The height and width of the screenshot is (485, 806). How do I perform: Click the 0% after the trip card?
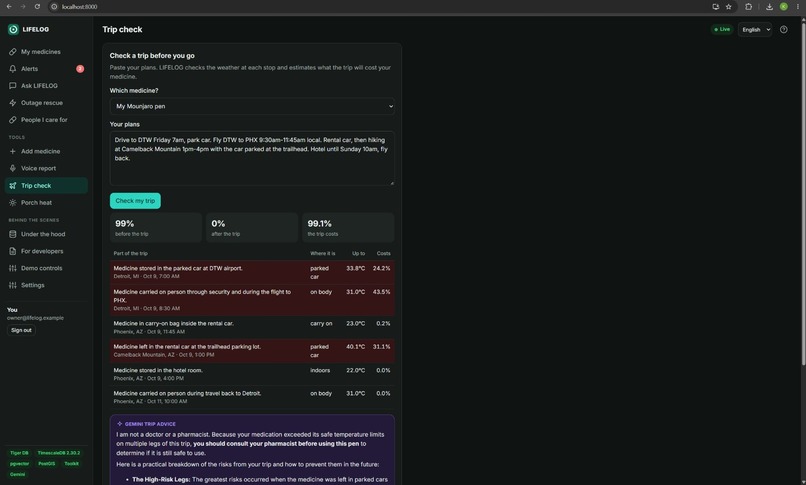pos(252,228)
